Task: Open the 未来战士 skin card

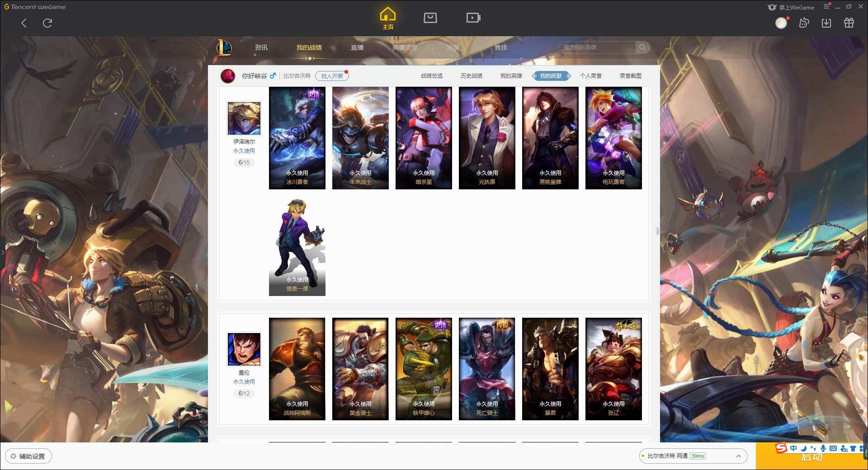Action: (360, 138)
